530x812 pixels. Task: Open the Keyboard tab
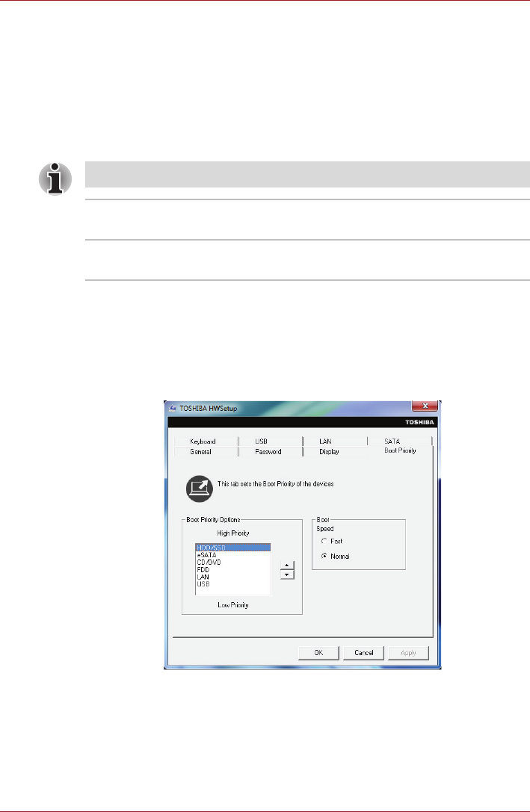pyautogui.click(x=203, y=441)
